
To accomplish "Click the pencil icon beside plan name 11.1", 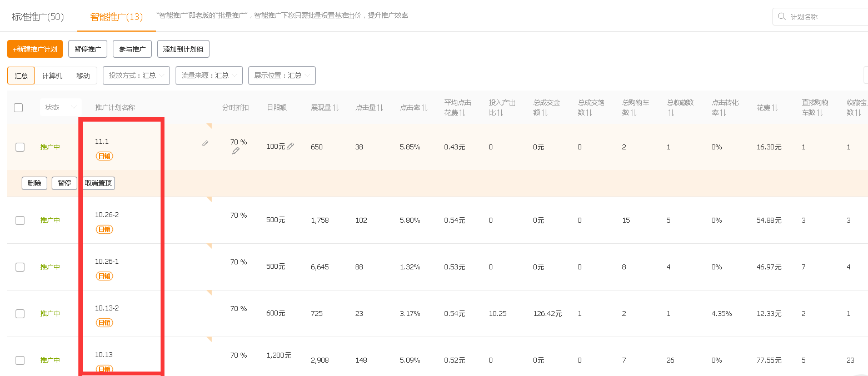I will tap(205, 143).
